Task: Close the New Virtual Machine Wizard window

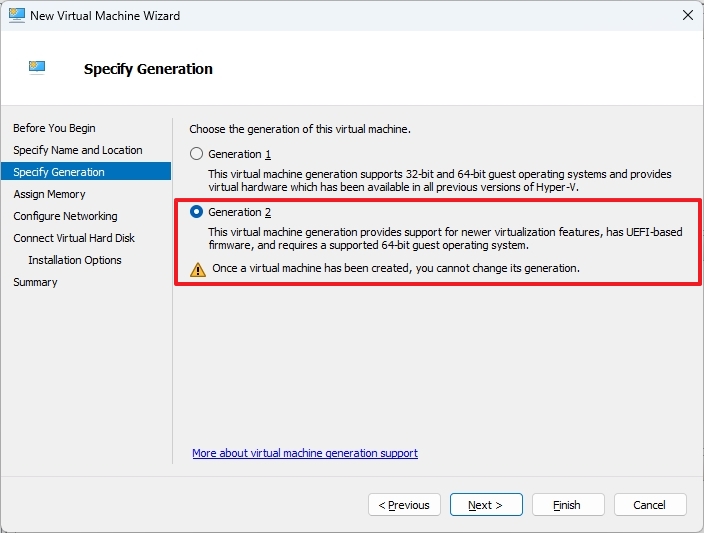Action: tap(687, 16)
